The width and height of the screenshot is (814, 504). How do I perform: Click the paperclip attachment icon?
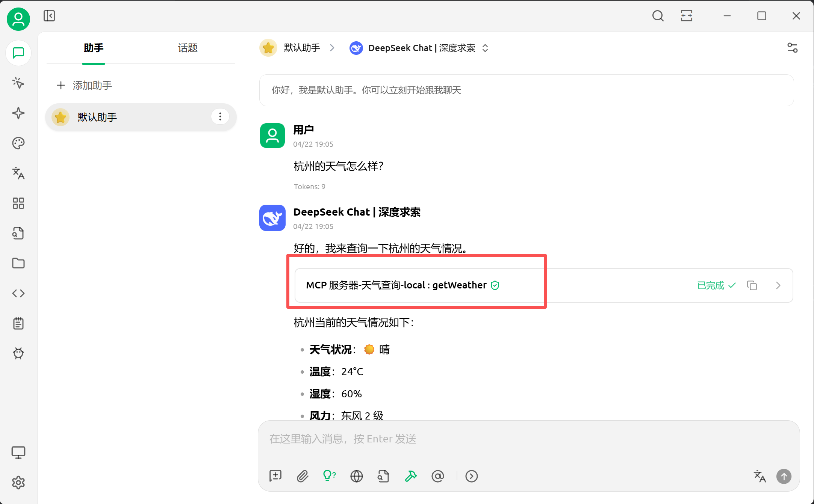tap(303, 476)
